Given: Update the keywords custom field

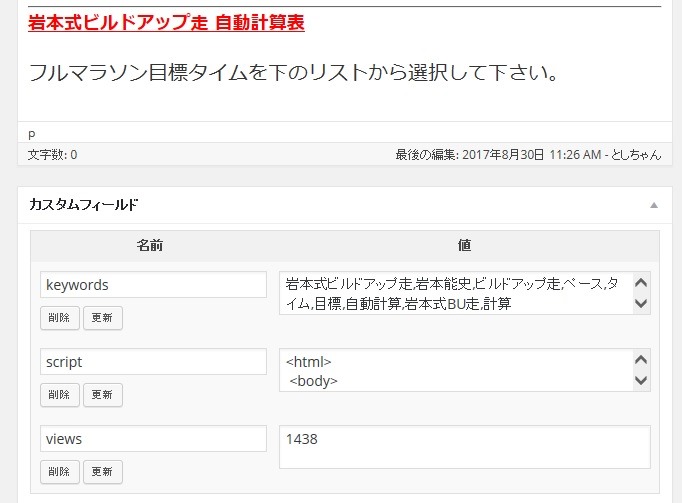Looking at the screenshot, I should click(x=103, y=318).
